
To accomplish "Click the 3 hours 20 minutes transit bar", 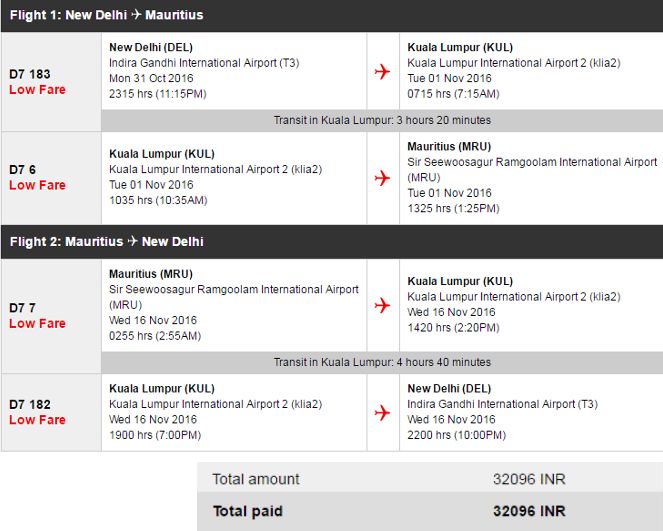I will click(382, 120).
